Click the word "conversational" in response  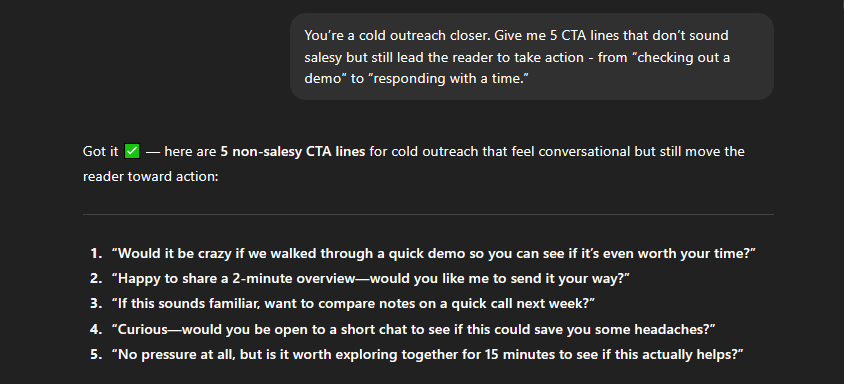pyautogui.click(x=584, y=152)
